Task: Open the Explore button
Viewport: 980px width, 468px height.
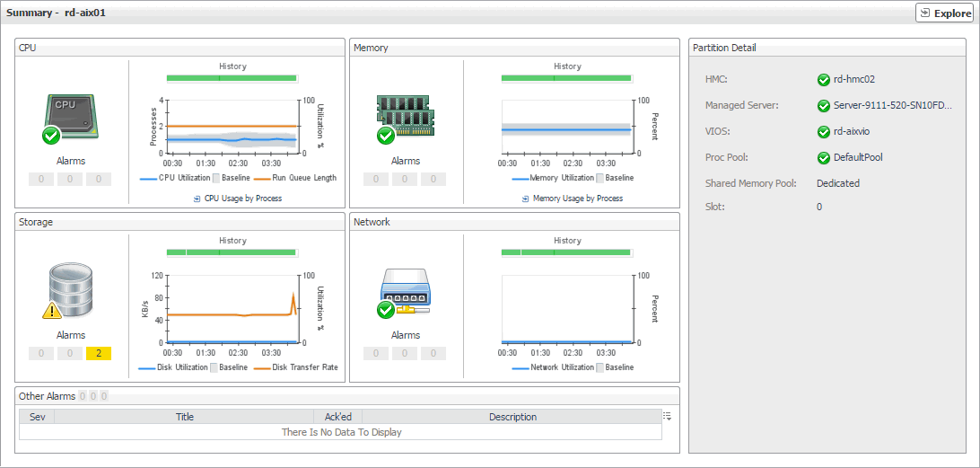Action: tap(945, 13)
